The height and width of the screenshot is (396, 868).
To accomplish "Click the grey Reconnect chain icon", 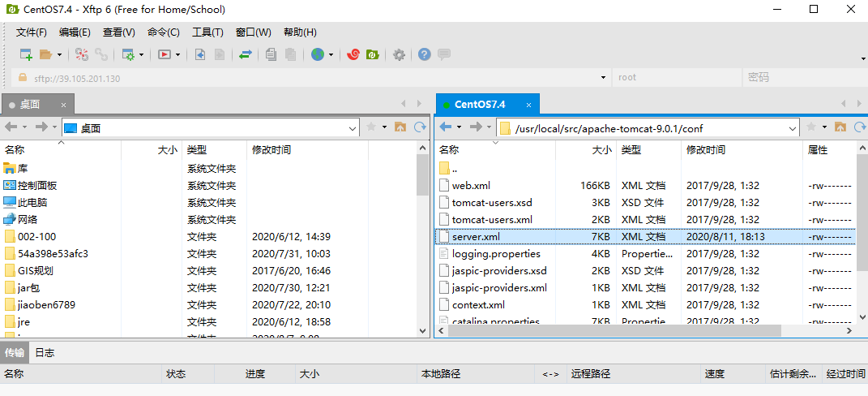I will pos(100,54).
